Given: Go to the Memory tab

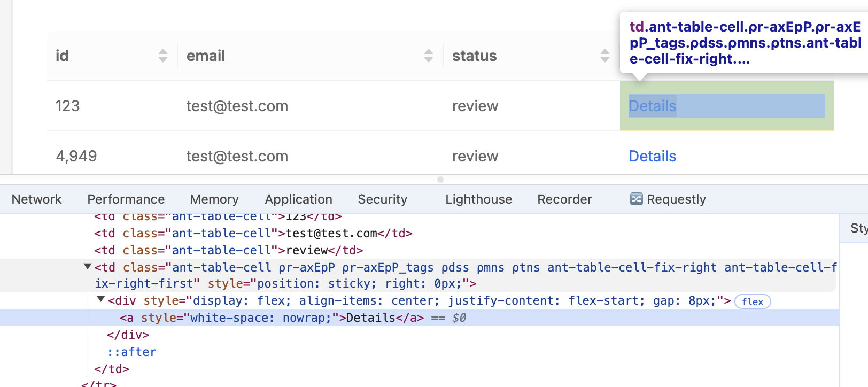Looking at the screenshot, I should (214, 199).
